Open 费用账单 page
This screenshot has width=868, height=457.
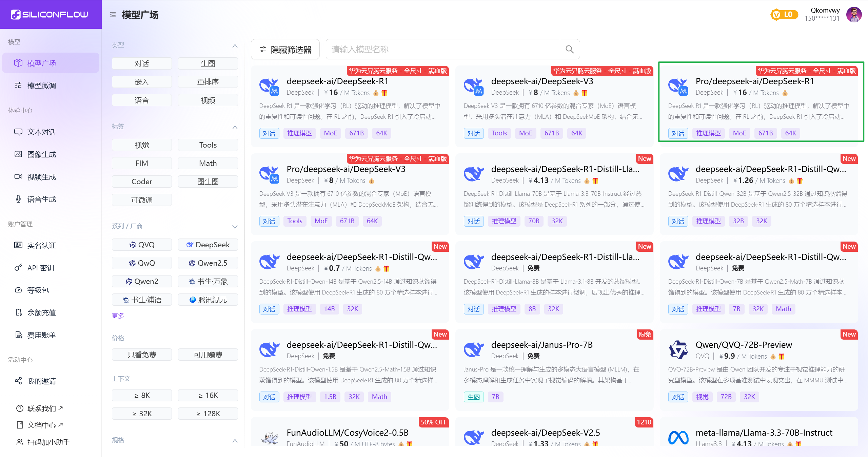pos(51,335)
